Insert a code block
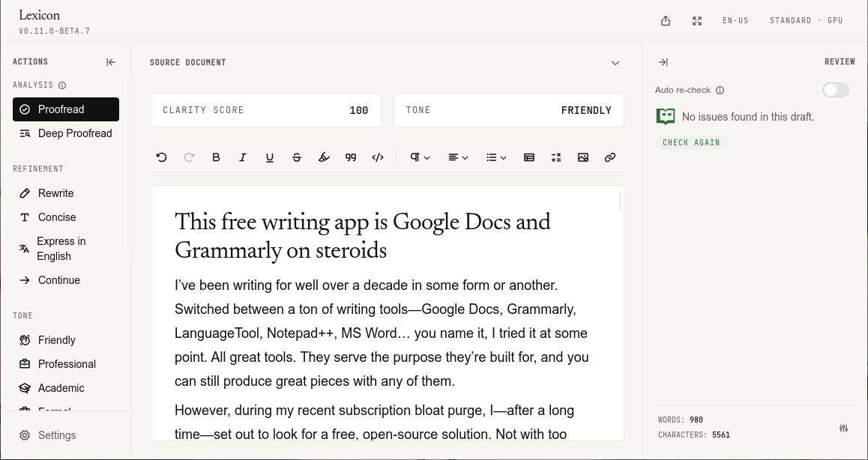Image resolution: width=868 pixels, height=460 pixels. pos(378,158)
